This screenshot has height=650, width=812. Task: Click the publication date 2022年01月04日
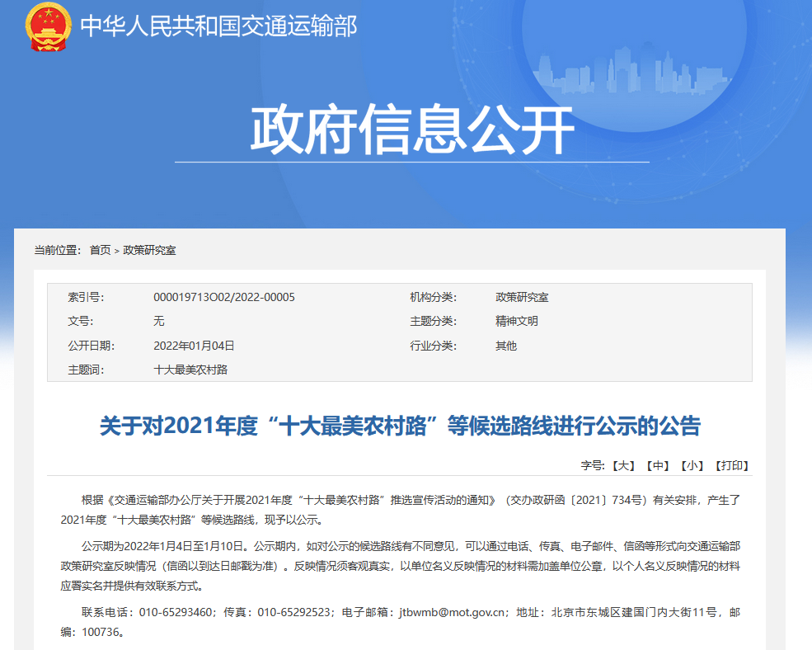tap(195, 346)
